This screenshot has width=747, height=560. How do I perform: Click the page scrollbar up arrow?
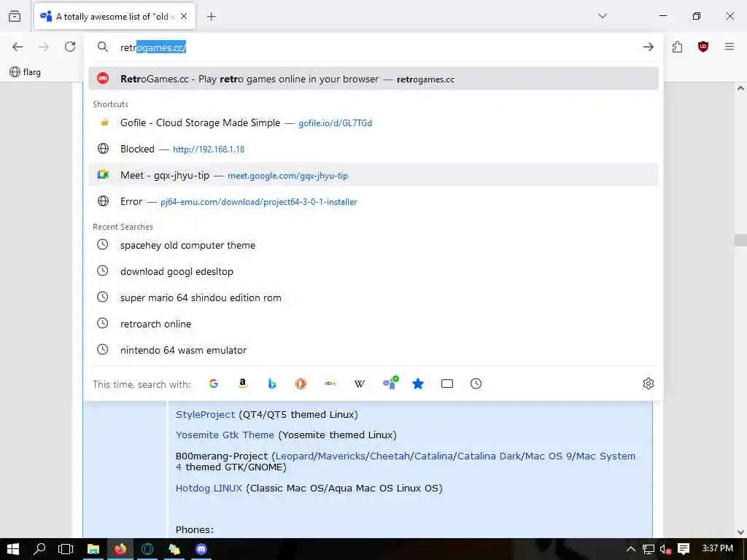740,88
